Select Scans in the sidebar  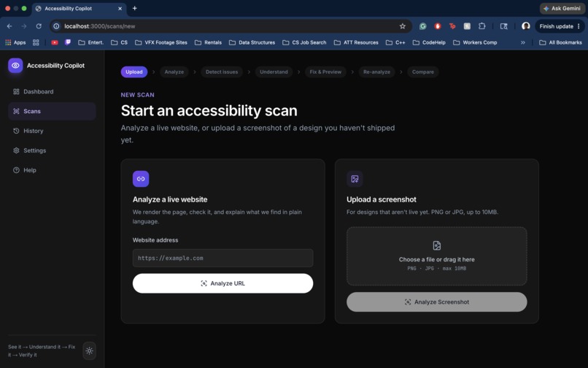[52, 111]
